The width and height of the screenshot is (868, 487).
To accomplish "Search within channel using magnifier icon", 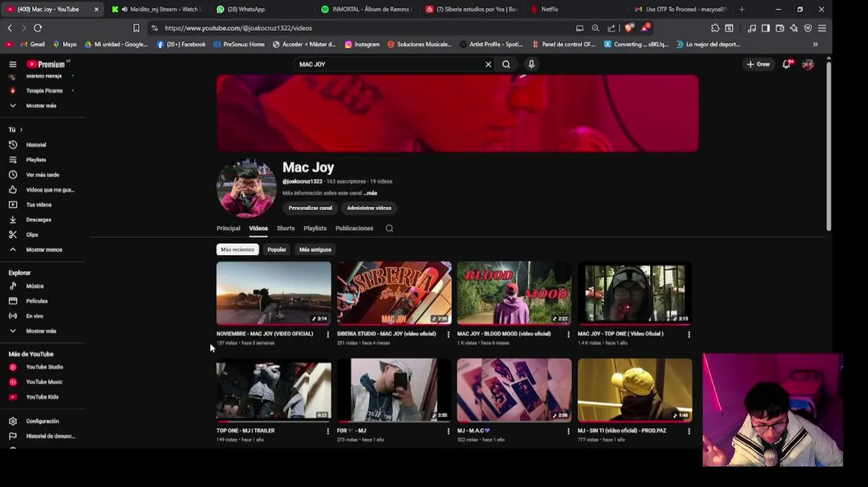I will 389,228.
